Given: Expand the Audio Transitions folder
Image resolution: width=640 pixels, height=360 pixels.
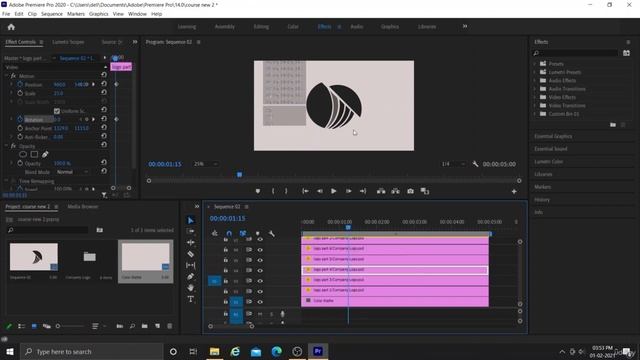Looking at the screenshot, I should click(x=535, y=89).
